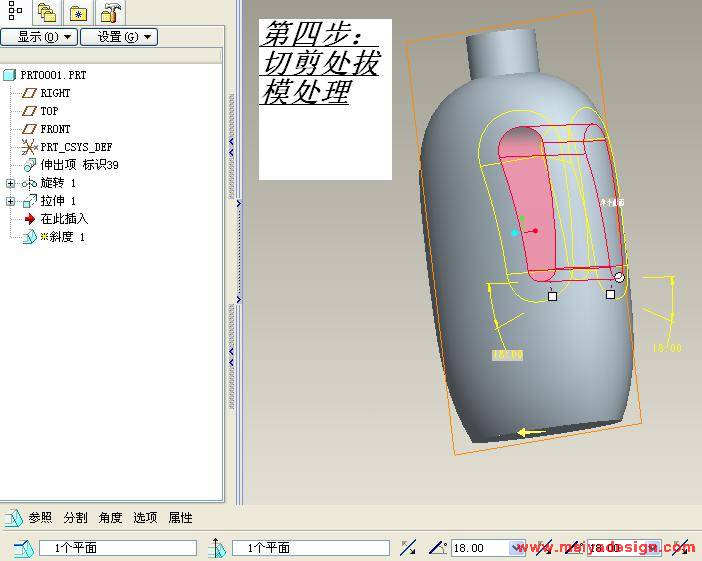Expand the 旋转 1 tree node
702x561 pixels.
(x=11, y=184)
